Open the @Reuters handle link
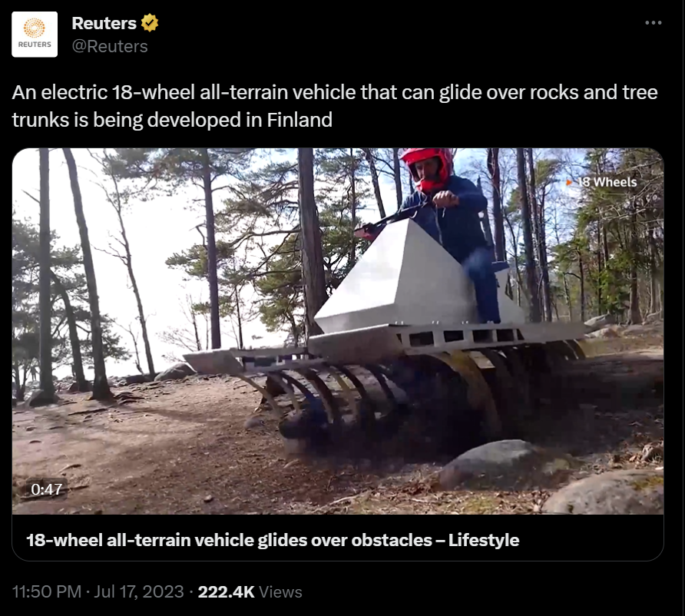 (x=110, y=46)
